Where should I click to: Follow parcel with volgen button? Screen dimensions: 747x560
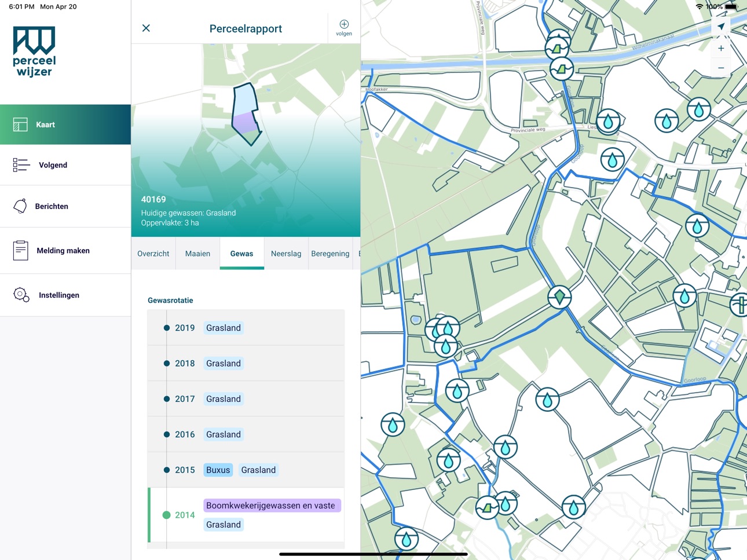(344, 28)
